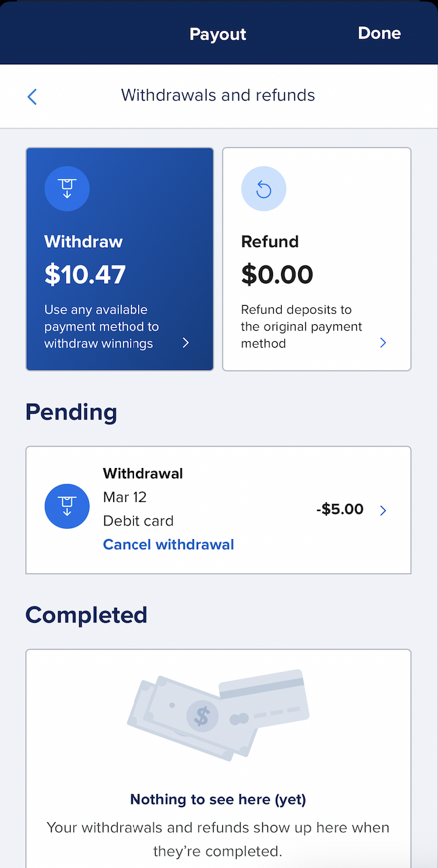Cancel the pending debit card withdrawal
Viewport: 438px width, 868px height.
[168, 544]
